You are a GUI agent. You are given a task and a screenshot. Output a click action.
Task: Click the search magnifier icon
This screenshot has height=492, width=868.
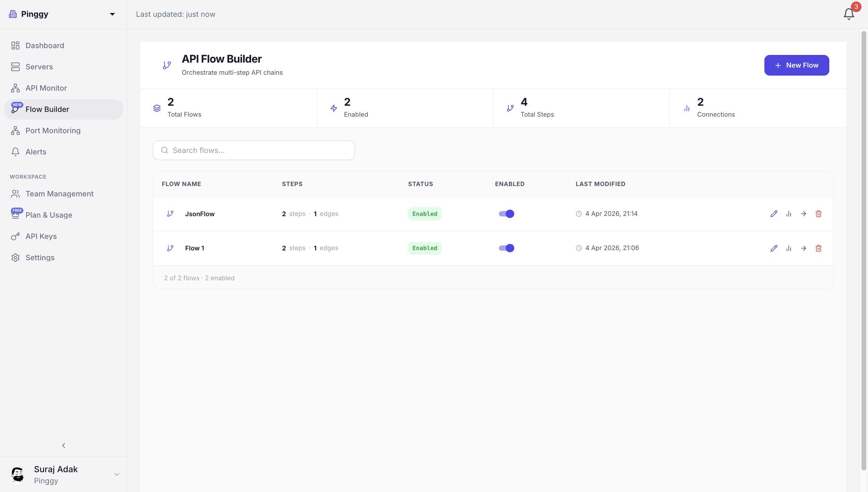pos(164,150)
